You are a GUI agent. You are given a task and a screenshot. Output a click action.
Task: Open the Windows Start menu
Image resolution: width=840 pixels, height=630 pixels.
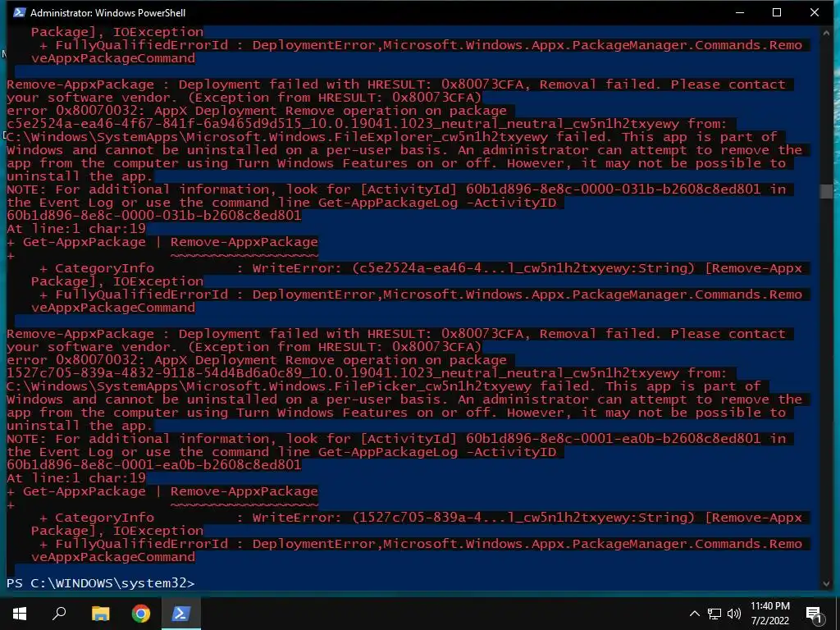pyautogui.click(x=20, y=614)
